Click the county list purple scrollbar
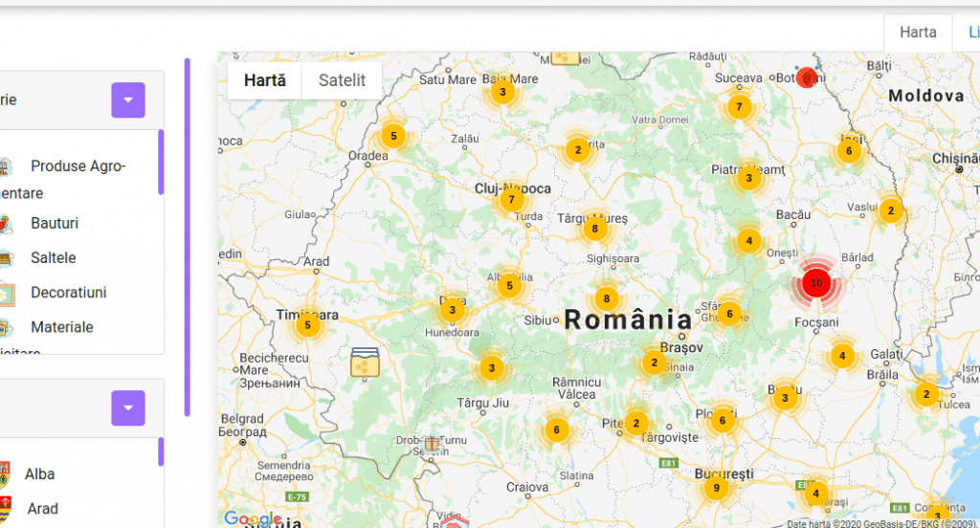This screenshot has height=528, width=980. coord(161,451)
